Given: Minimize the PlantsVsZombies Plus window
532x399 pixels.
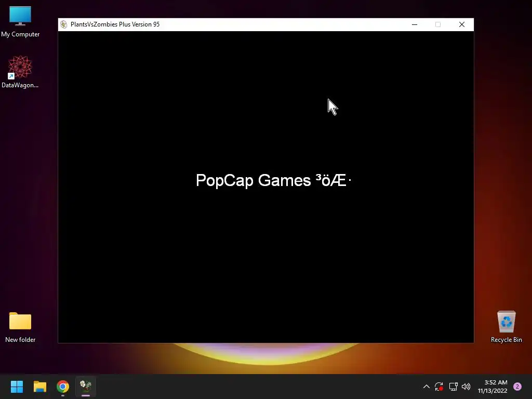Looking at the screenshot, I should click(415, 24).
